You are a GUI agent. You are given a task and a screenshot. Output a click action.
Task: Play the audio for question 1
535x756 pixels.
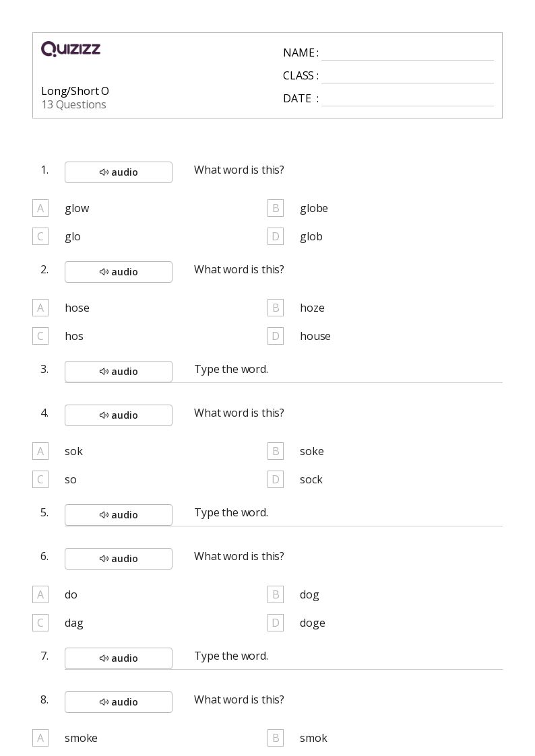118,172
